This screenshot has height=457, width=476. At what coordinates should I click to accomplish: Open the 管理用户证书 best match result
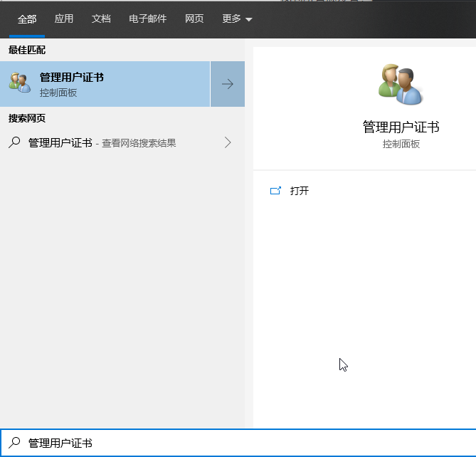(x=105, y=84)
